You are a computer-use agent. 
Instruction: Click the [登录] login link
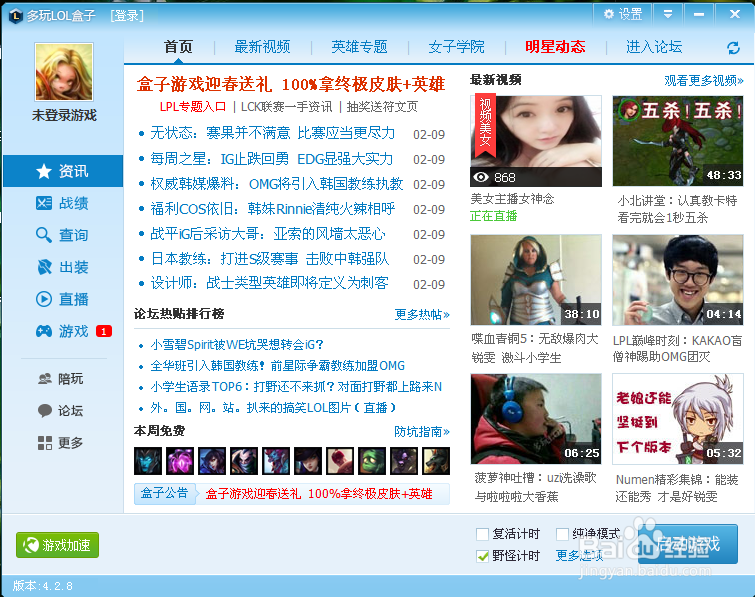pos(127,16)
